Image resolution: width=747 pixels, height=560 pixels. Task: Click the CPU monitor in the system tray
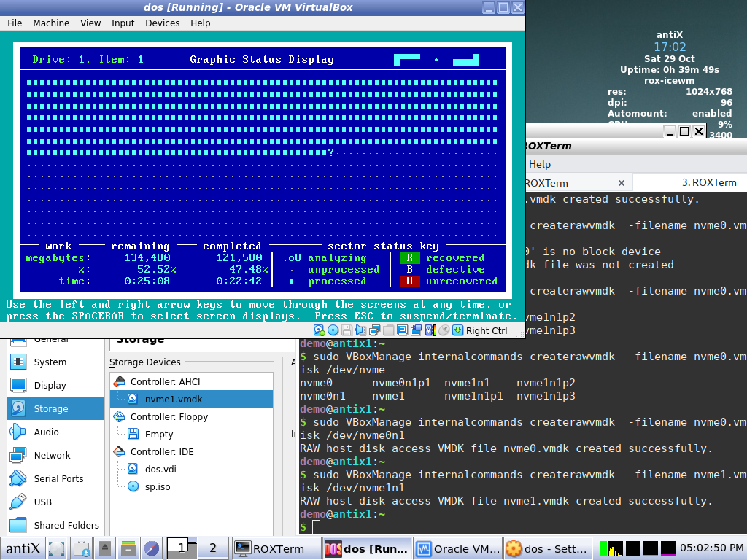614,547
